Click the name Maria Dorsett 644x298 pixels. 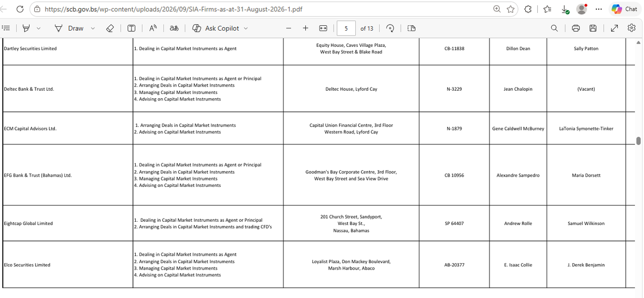pos(586,176)
